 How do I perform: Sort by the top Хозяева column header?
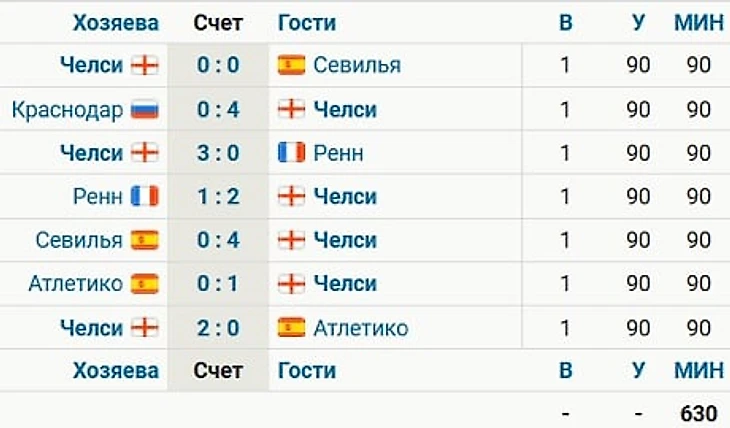pyautogui.click(x=115, y=23)
